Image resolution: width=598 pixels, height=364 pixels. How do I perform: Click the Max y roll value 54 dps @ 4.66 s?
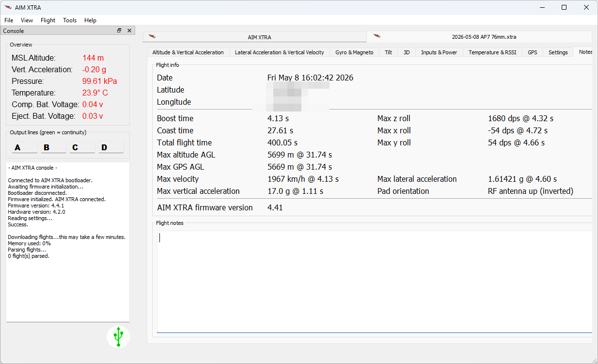[516, 142]
